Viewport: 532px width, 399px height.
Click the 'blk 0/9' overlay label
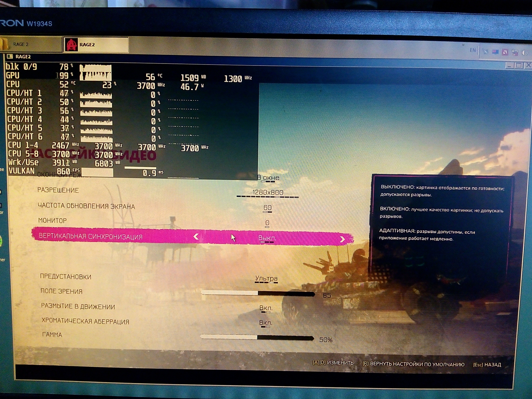pos(21,66)
